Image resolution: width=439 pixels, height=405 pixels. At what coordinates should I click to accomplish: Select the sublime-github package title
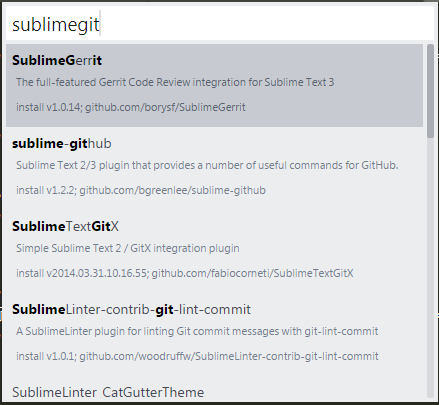(62, 144)
